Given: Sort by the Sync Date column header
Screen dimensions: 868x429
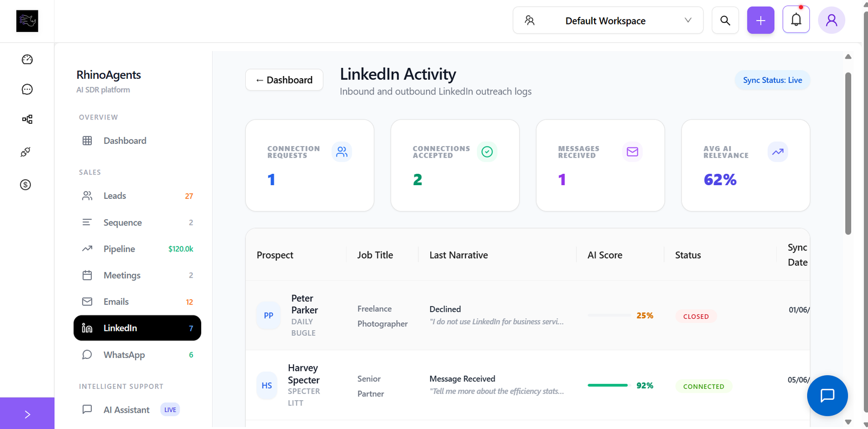Looking at the screenshot, I should pyautogui.click(x=797, y=255).
